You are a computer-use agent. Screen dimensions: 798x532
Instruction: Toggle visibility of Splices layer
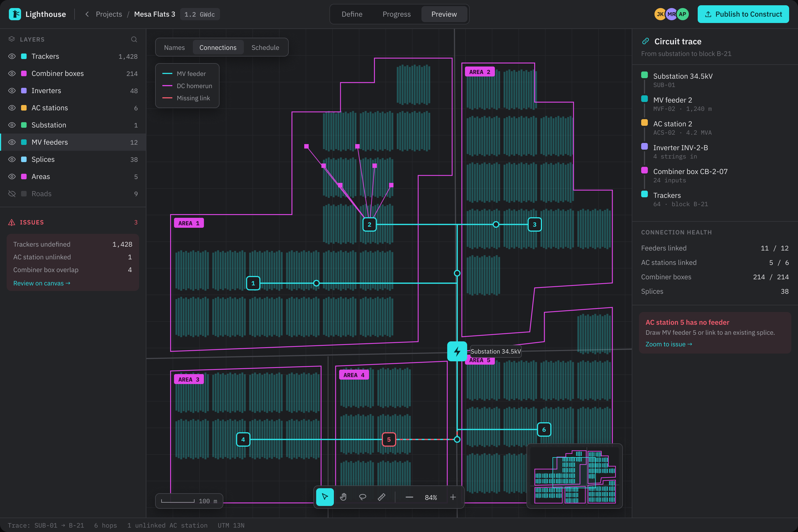pyautogui.click(x=12, y=160)
